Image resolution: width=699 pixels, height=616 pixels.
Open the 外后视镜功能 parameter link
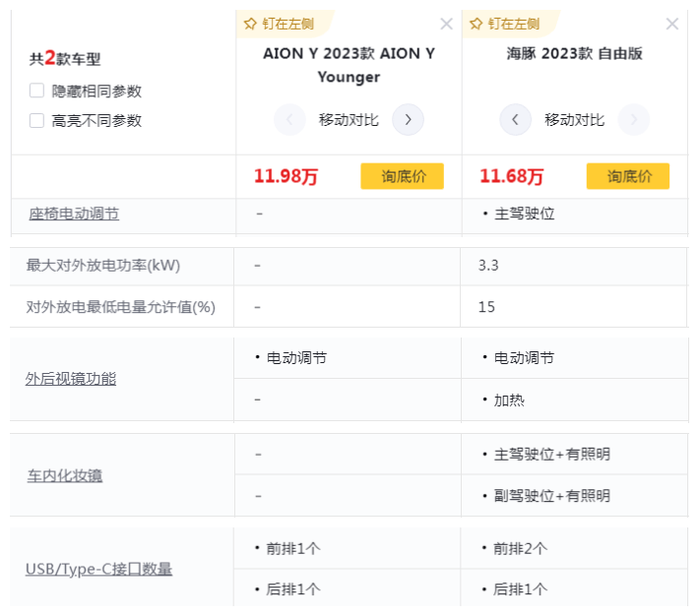coord(71,379)
